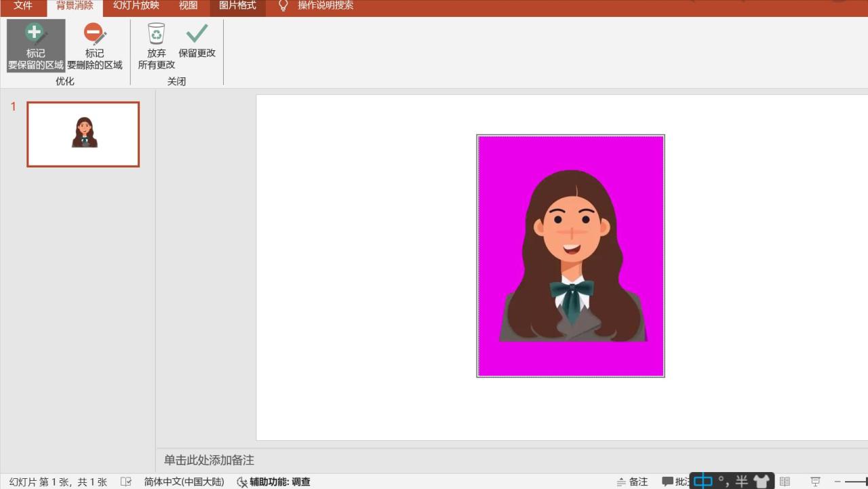Start slideshow from status bar icon

[x=815, y=482]
